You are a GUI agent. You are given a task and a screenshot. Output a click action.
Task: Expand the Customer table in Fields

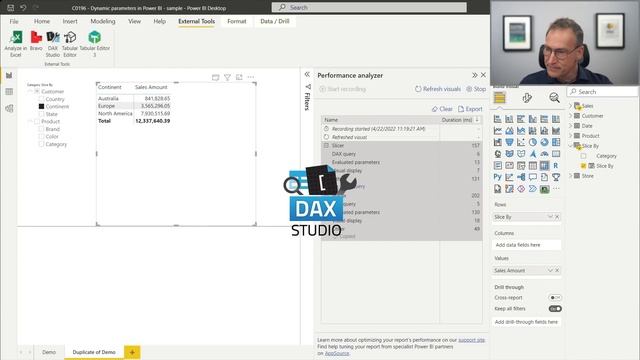[x=571, y=116]
